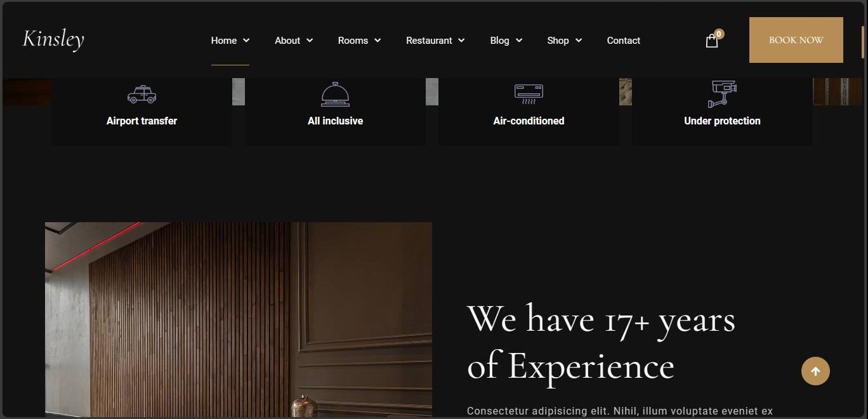Expand the Shop dropdown chevron
The width and height of the screenshot is (868, 419).
pos(579,40)
